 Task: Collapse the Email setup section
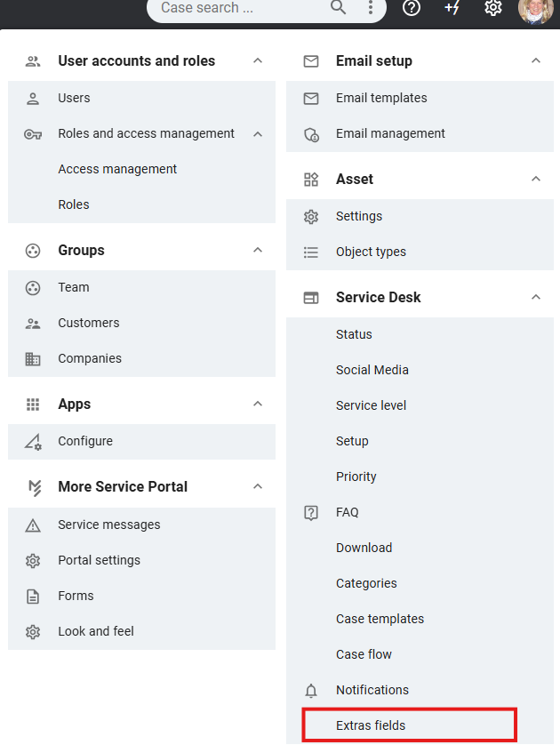[536, 60]
